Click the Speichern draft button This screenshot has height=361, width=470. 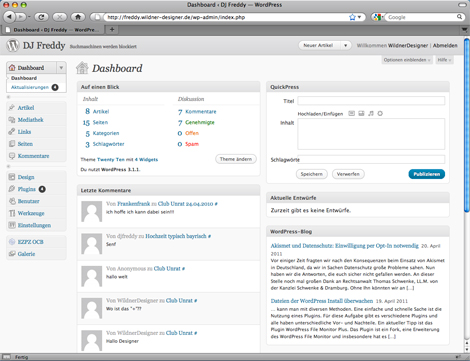click(x=312, y=174)
